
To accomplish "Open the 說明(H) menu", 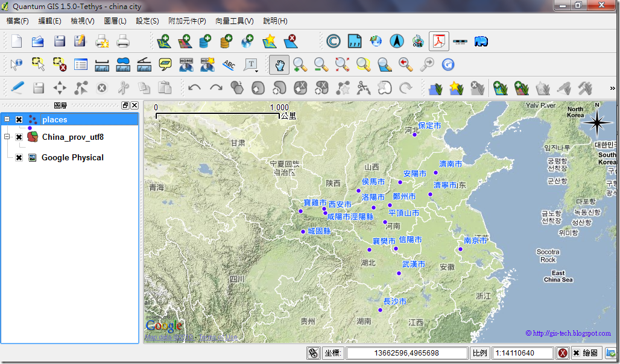I will 275,21.
